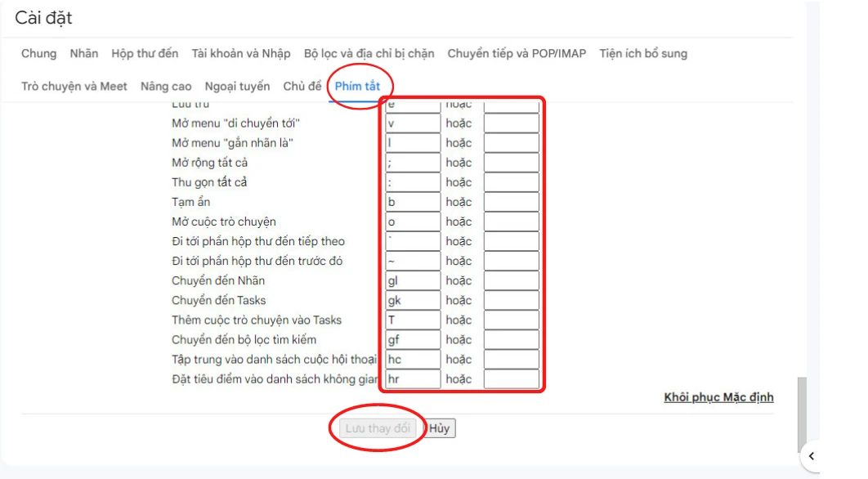The image size is (868, 479).
Task: Focus the 'o' key field for Mở cuộc trò chuyện
Action: [x=413, y=222]
